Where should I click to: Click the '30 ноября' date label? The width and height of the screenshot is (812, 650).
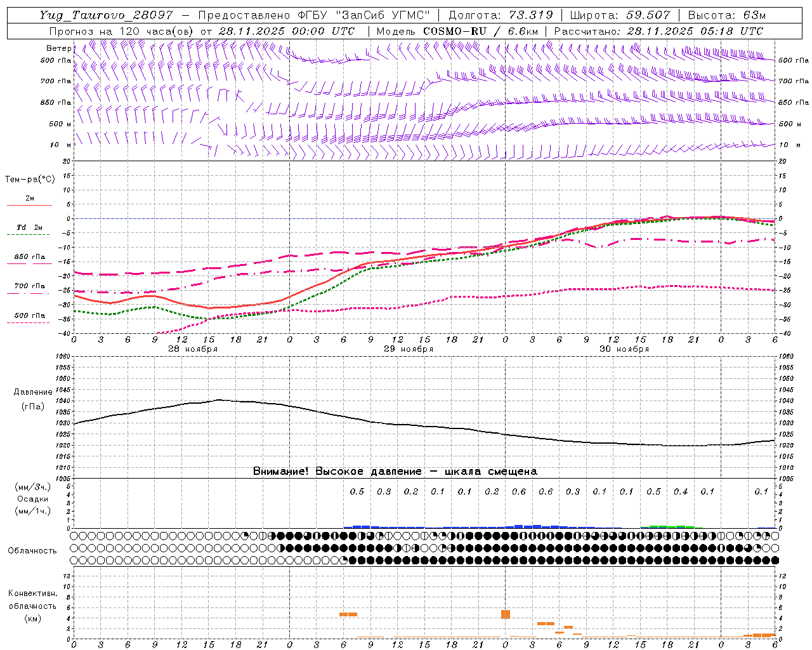pyautogui.click(x=624, y=349)
